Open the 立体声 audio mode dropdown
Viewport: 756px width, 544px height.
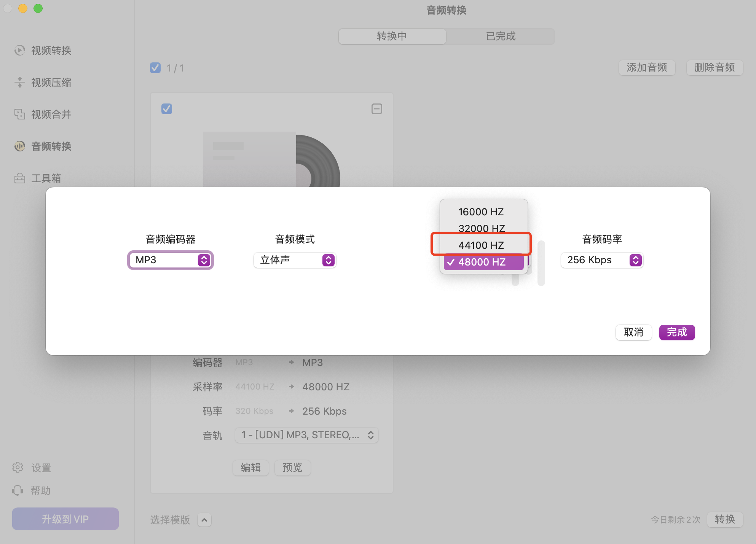click(295, 260)
